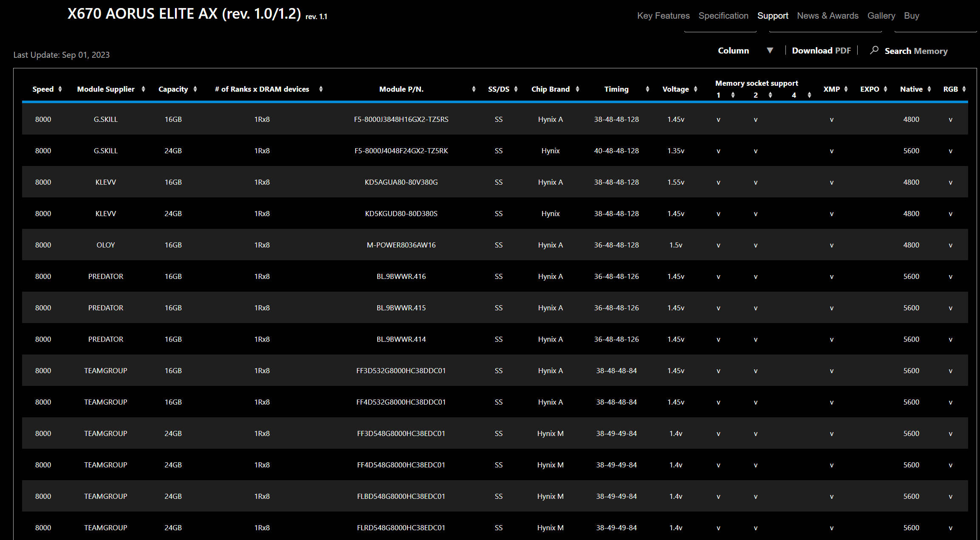Click the Capacity column sort arrows
Screen dimensions: 980x540
195,89
